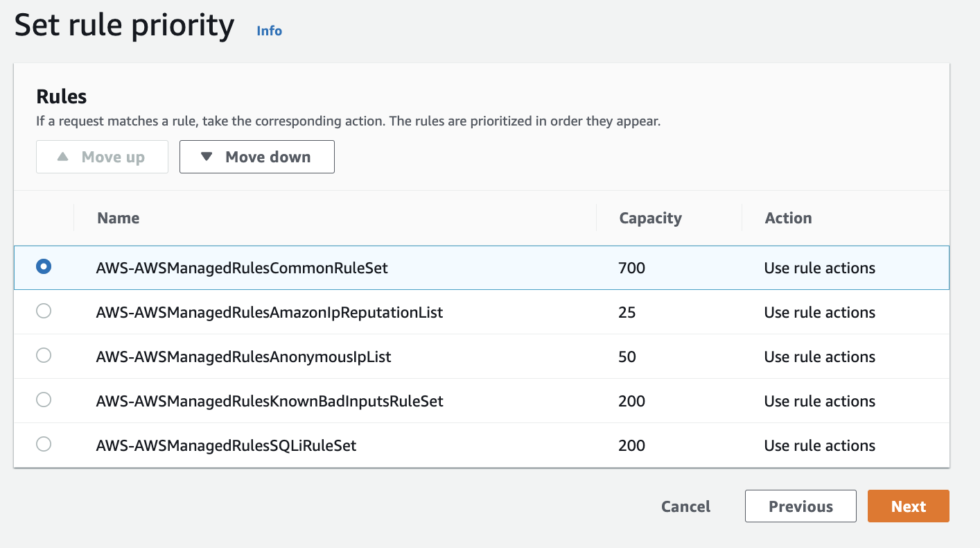Select the AWSManagedRulesCommonRuleSet radio button

[44, 267]
